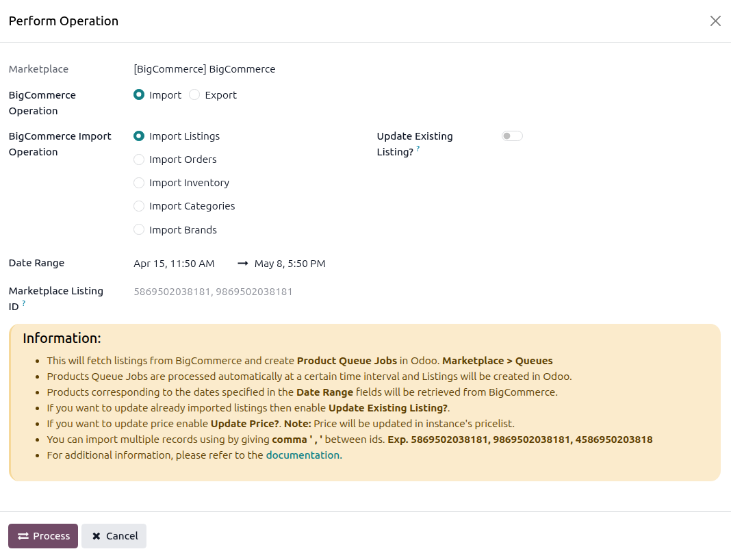The image size is (731, 560).
Task: Select the Export operation radio button
Action: [194, 94]
